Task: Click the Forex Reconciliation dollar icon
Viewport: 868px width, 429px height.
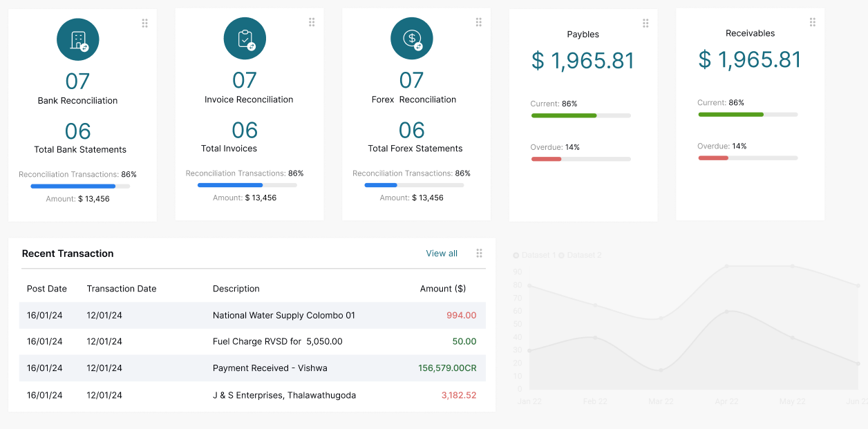Action: 412,39
